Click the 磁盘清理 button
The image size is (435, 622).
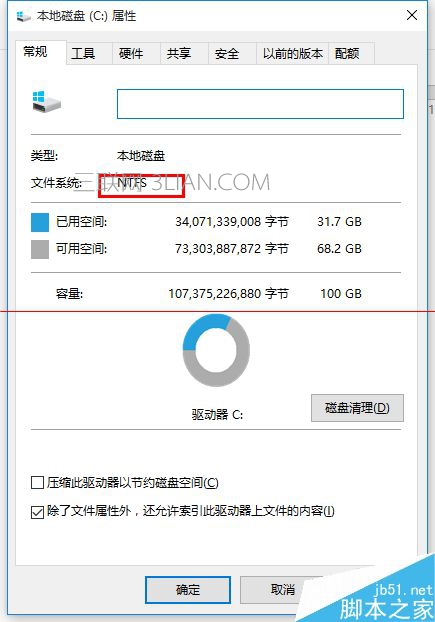tap(357, 408)
